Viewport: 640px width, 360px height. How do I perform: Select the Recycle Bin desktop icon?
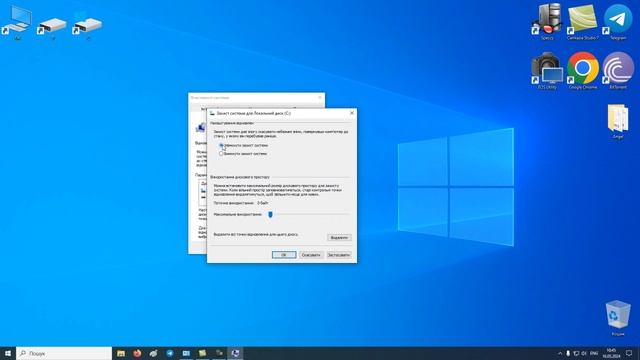tap(618, 318)
